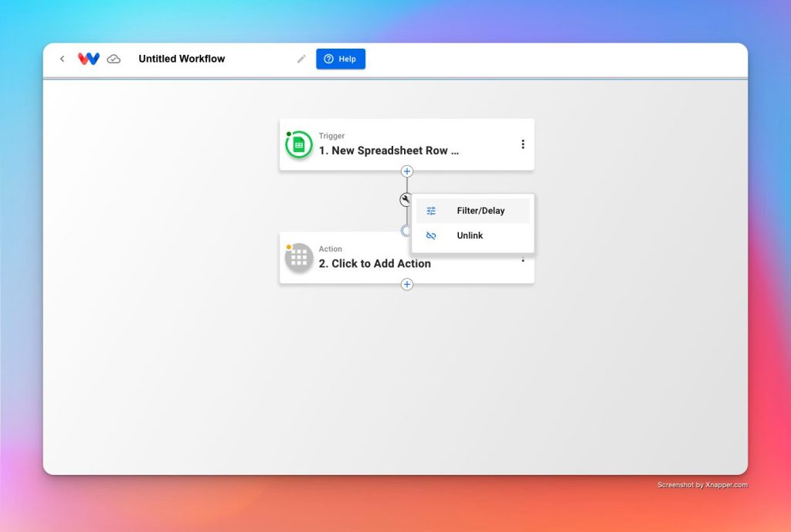Click the cloud saved status icon

point(114,59)
